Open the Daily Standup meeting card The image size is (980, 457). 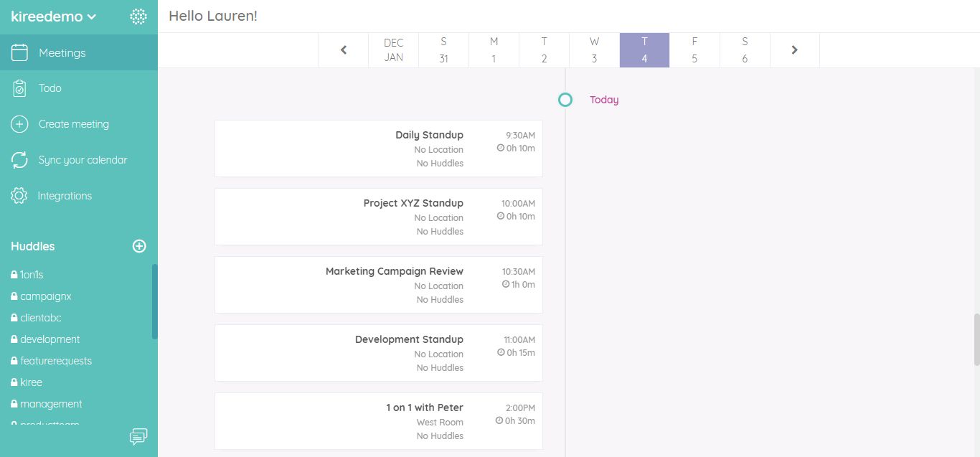pos(379,148)
